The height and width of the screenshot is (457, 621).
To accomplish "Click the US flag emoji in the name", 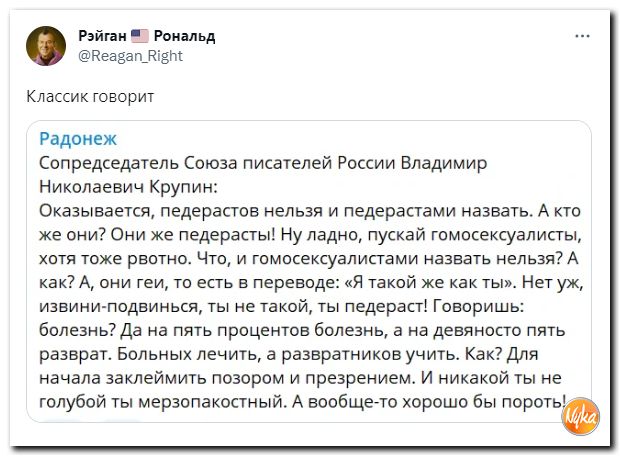I will click(139, 36).
